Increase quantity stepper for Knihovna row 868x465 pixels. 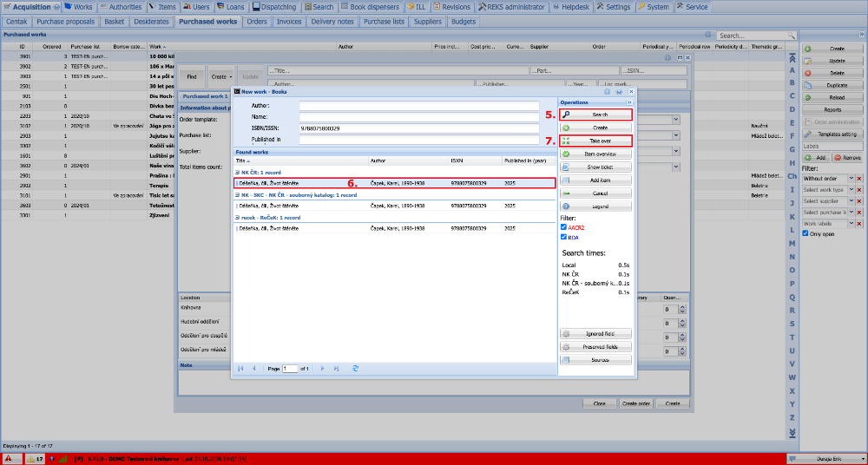682,307
